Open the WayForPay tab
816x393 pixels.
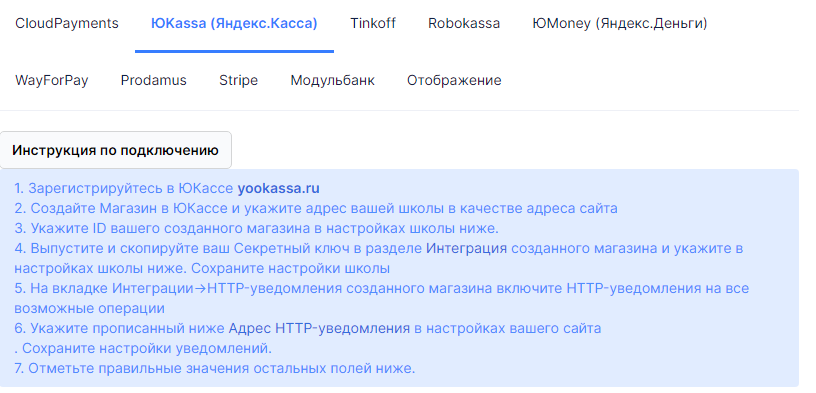tap(52, 81)
